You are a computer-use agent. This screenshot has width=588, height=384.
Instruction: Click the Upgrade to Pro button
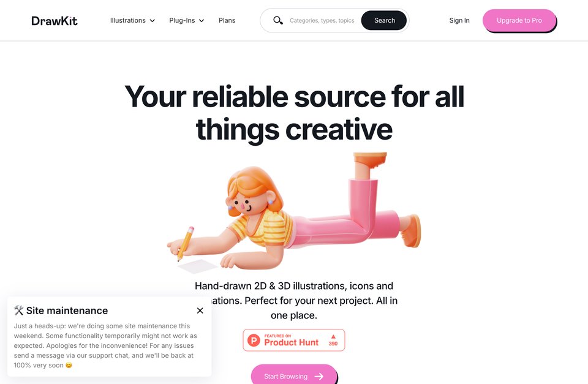pyautogui.click(x=519, y=21)
